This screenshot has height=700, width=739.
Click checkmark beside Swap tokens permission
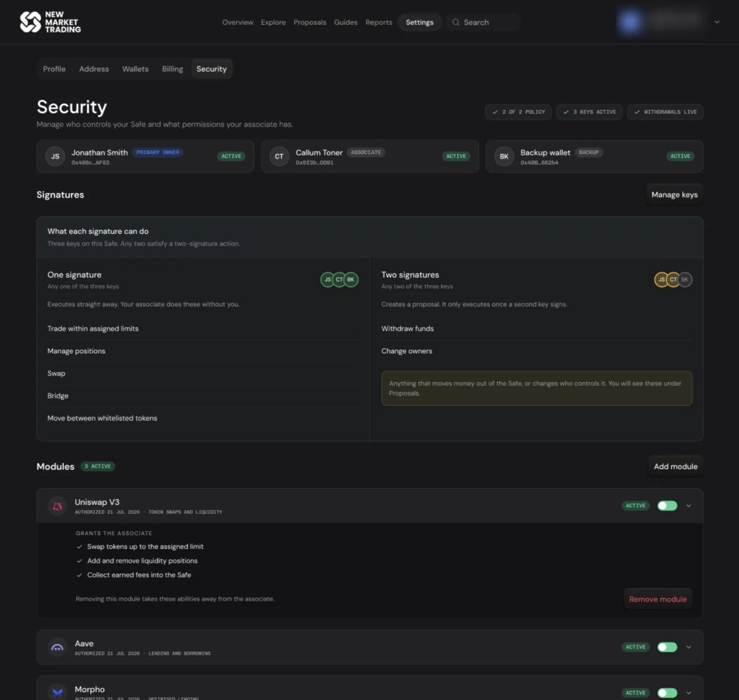pyautogui.click(x=79, y=547)
